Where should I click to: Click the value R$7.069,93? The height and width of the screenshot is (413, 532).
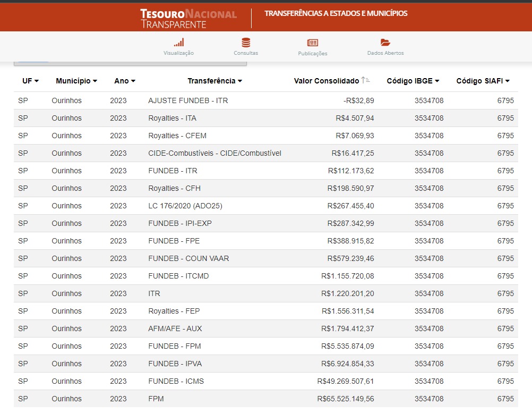pos(355,136)
